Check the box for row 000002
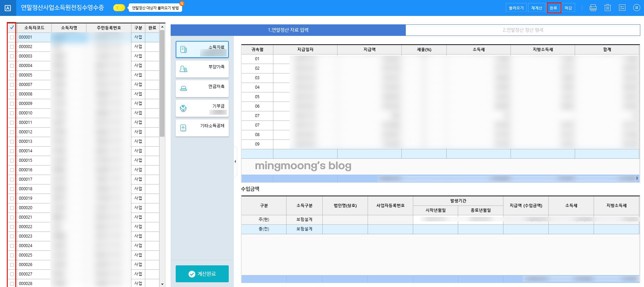Viewport: 644px width, 287px height. click(x=12, y=47)
